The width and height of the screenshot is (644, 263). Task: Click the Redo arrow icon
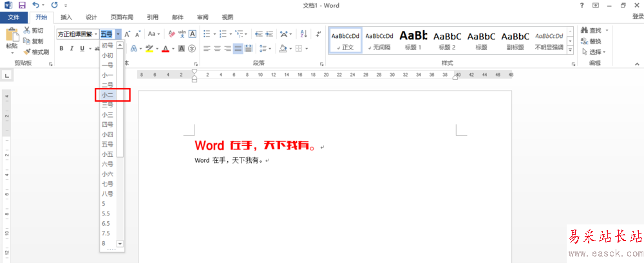click(55, 5)
